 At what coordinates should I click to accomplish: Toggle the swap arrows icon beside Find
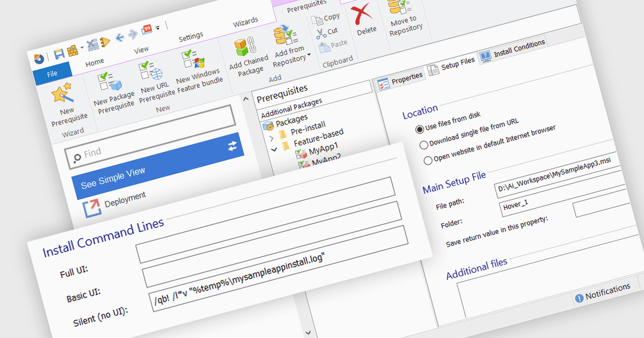[232, 146]
